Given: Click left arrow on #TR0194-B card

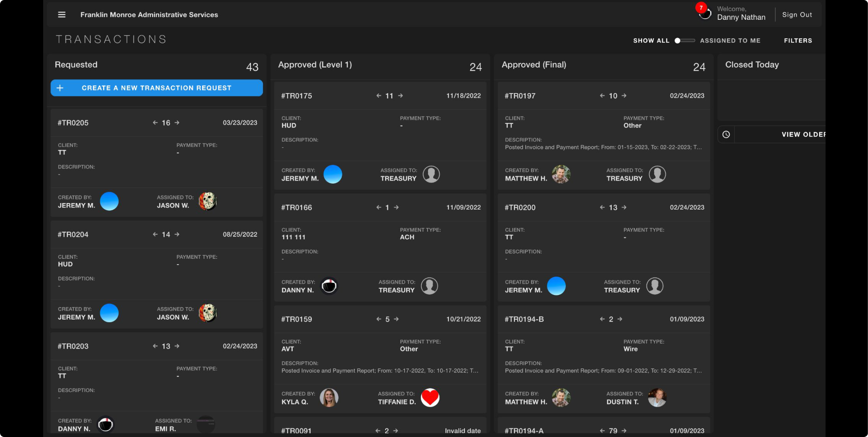Looking at the screenshot, I should pyautogui.click(x=602, y=319).
